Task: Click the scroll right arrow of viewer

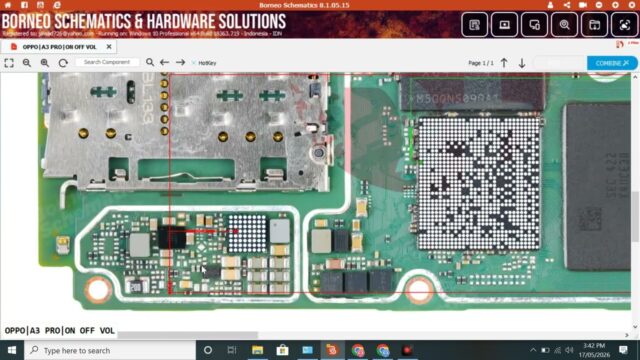Action: pos(627,335)
